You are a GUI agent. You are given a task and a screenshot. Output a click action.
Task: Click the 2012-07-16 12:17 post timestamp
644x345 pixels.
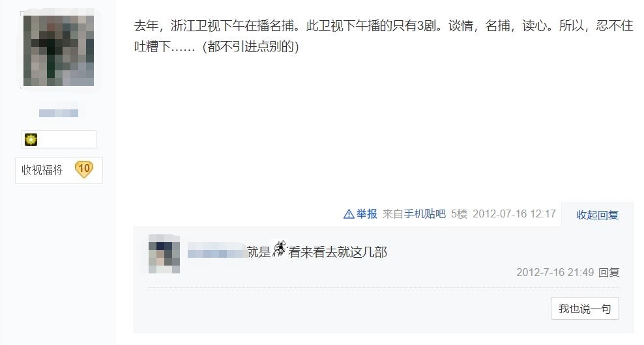514,214
